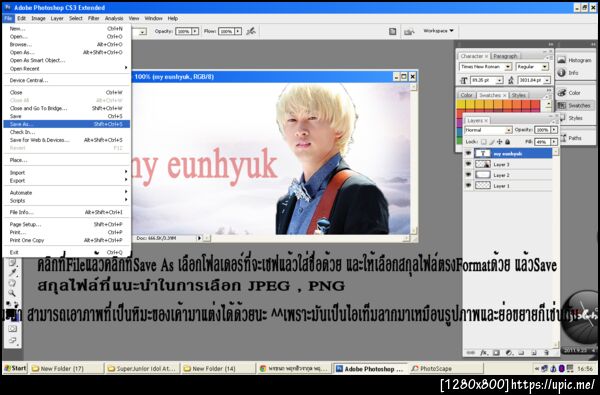The height and width of the screenshot is (395, 600).
Task: Open the Styles panel icon in dock
Action: (563, 118)
